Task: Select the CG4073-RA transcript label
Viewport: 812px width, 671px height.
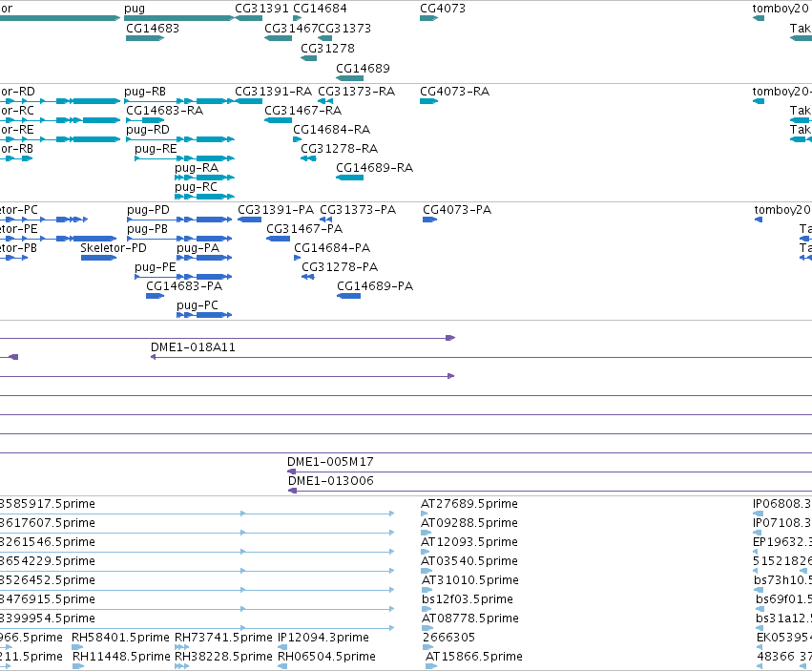Action: [x=454, y=92]
